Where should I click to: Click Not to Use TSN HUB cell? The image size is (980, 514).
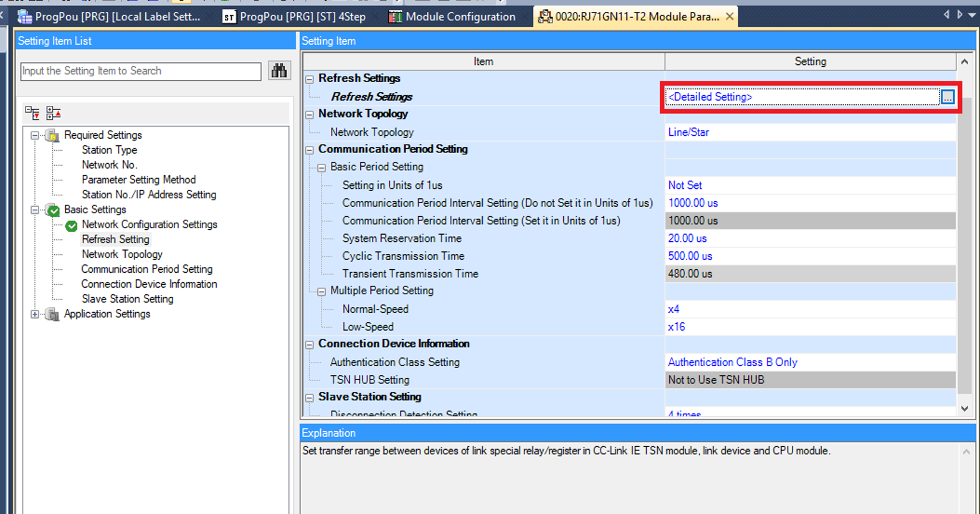[810, 380]
